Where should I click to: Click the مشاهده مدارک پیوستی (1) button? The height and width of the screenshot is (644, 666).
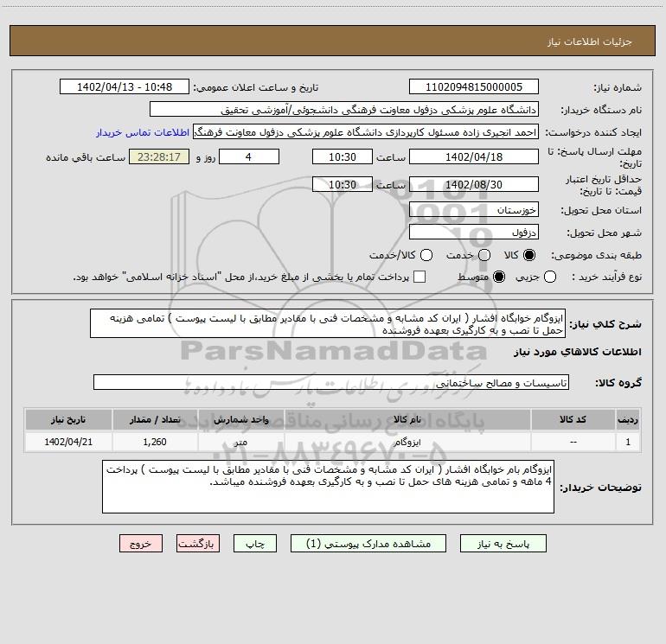pyautogui.click(x=368, y=544)
